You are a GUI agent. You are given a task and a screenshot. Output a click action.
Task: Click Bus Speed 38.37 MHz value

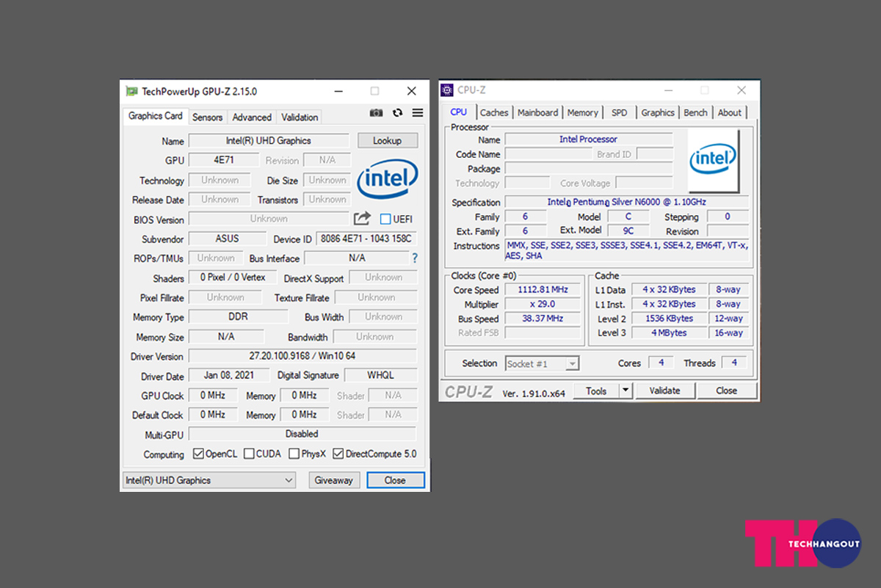(x=542, y=319)
